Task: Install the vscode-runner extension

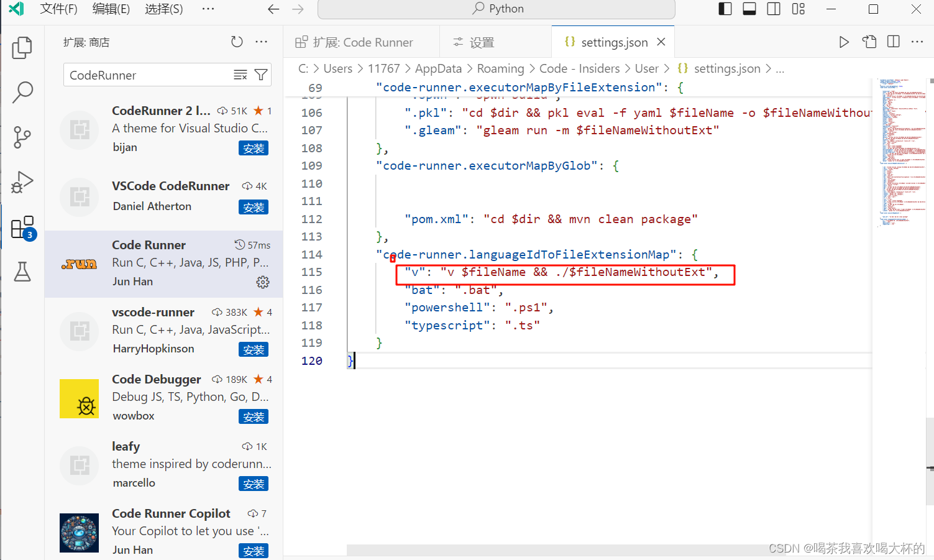Action: (x=253, y=349)
